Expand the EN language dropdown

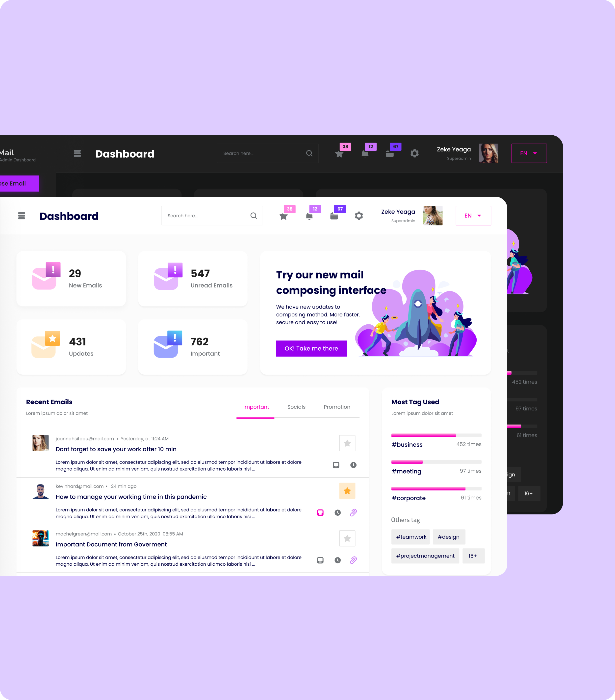(473, 216)
